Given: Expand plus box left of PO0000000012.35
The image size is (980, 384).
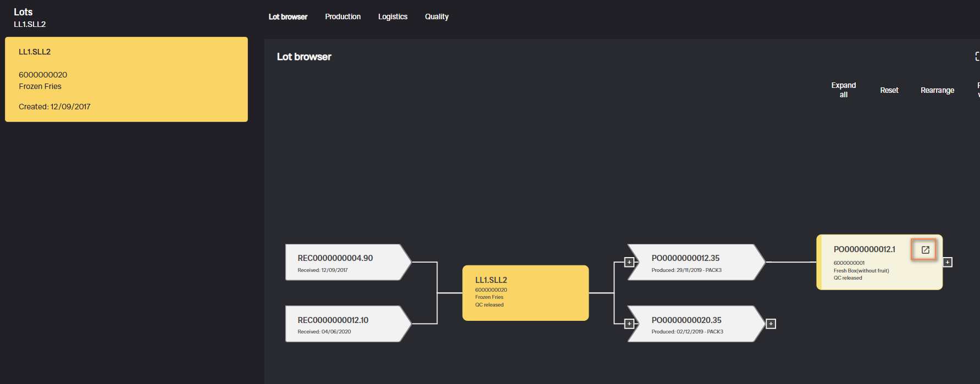Looking at the screenshot, I should click(629, 262).
